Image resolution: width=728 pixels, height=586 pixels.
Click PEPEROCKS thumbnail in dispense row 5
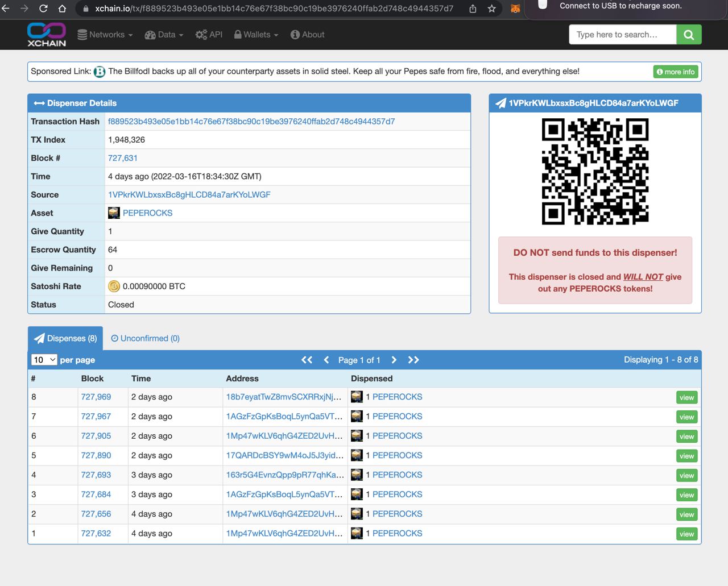point(357,455)
